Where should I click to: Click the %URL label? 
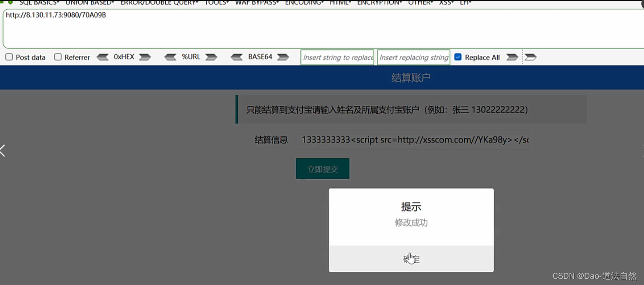tap(191, 57)
